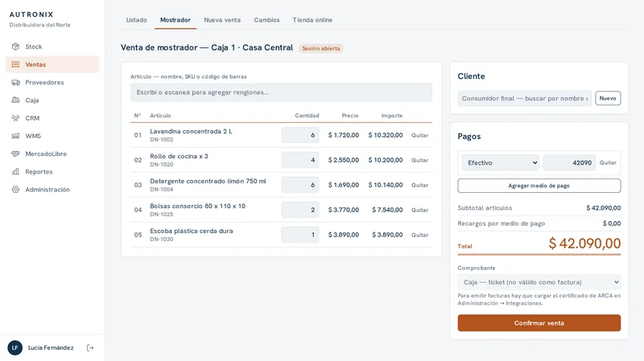
Task: Open the WMS warehouse icon
Action: pyautogui.click(x=15, y=136)
